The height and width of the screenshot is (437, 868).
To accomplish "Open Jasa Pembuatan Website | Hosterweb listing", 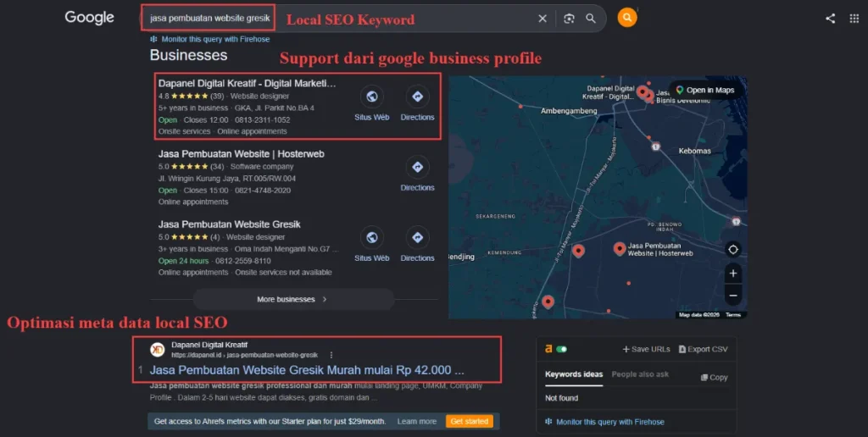I will pyautogui.click(x=242, y=154).
